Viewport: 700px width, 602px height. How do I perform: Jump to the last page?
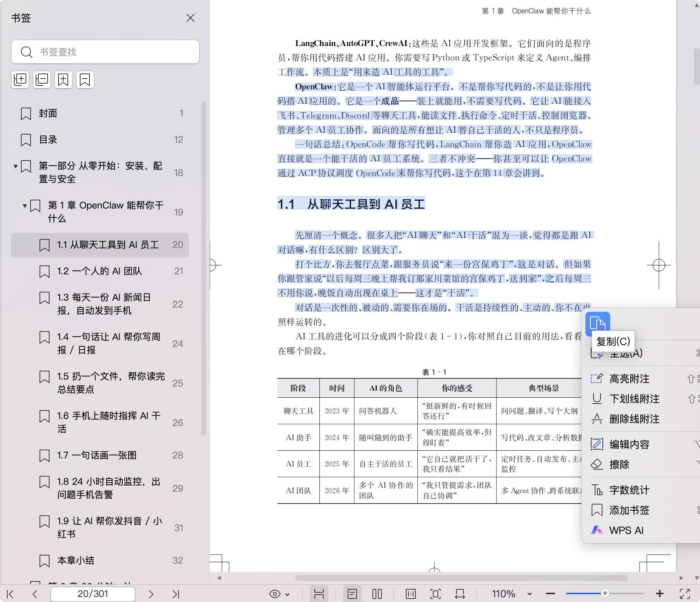coord(176,594)
